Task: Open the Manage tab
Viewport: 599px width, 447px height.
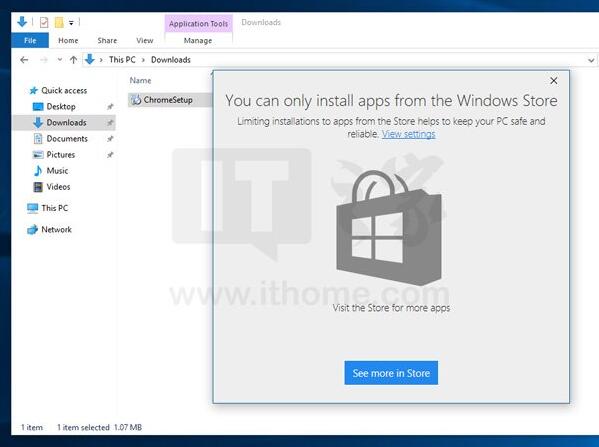Action: (198, 40)
